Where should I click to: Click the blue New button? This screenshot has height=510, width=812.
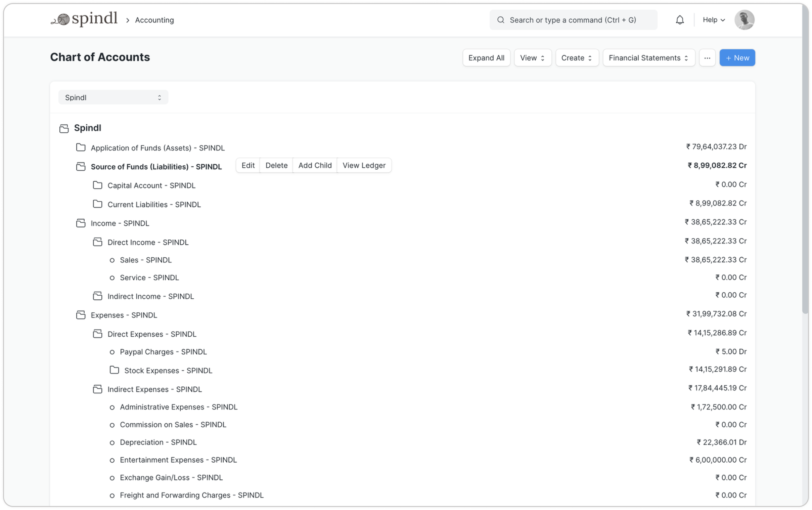737,58
